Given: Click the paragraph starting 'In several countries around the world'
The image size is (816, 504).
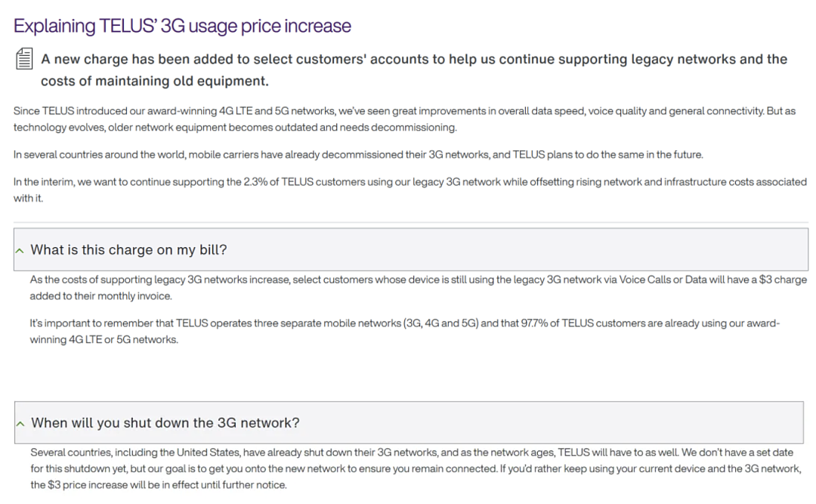Looking at the screenshot, I should [x=358, y=155].
